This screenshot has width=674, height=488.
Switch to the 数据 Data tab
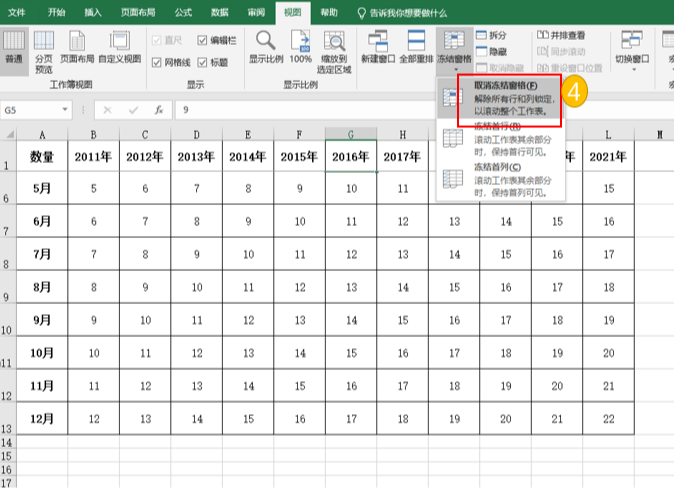219,12
